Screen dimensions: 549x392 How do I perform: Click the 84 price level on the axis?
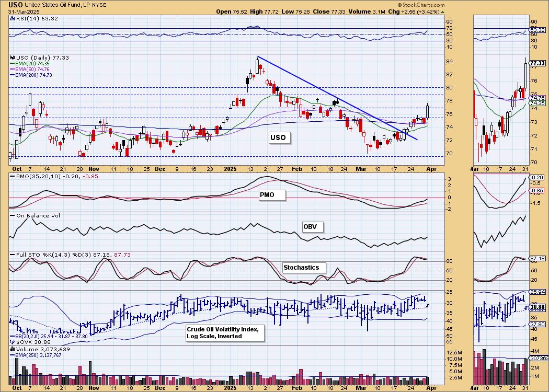pos(450,62)
